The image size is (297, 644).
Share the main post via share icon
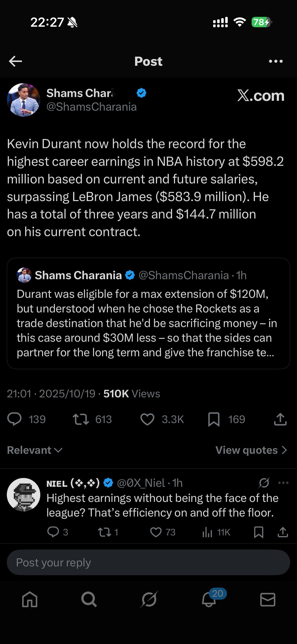click(280, 419)
